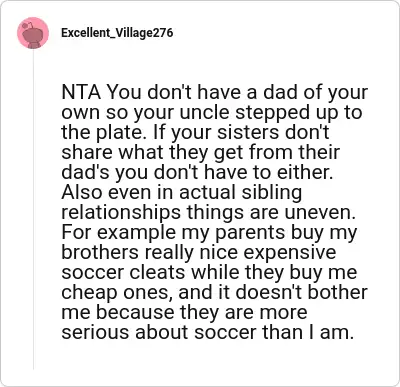The height and width of the screenshot is (387, 400).
Task: Click the word 'relationships' in the comment
Action: 122,213
